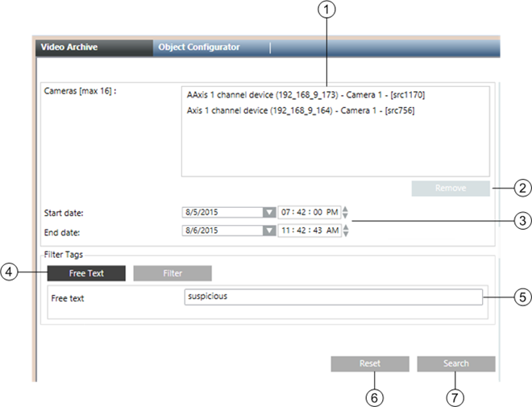This screenshot has width=532, height=407.
Task: Increase End time with the up arrow
Action: click(x=346, y=227)
